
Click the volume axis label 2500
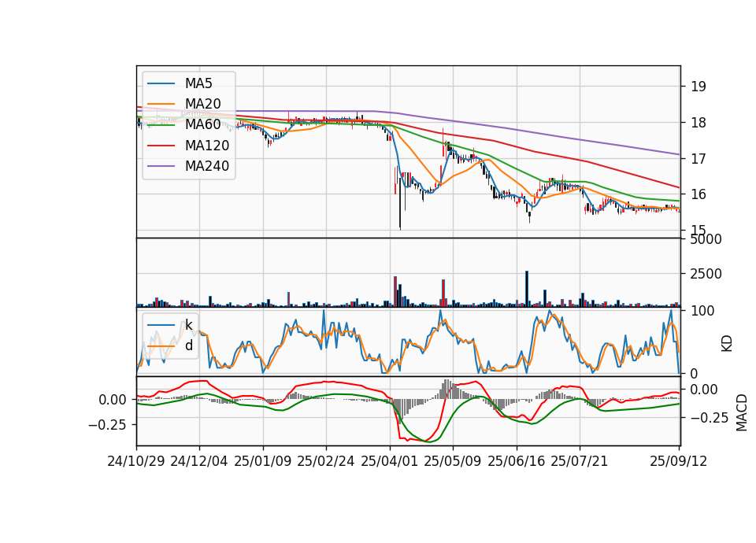click(x=706, y=274)
